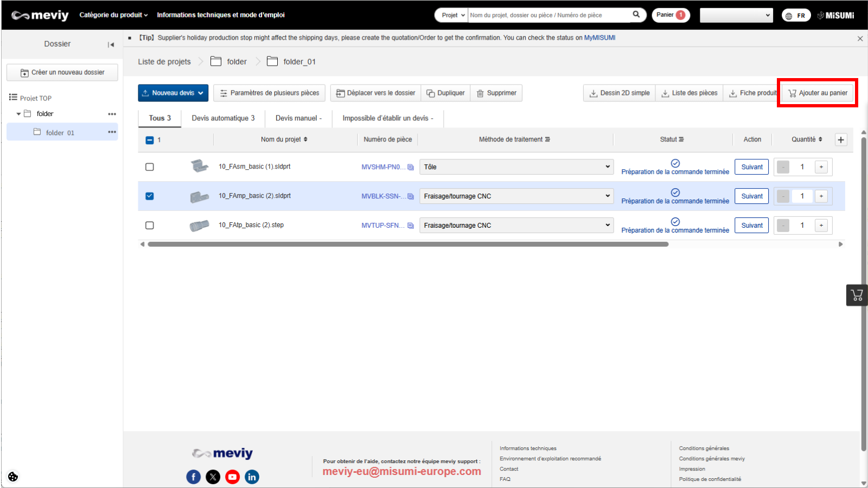Open meviy YouTube channel icon
868x488 pixels.
232,477
